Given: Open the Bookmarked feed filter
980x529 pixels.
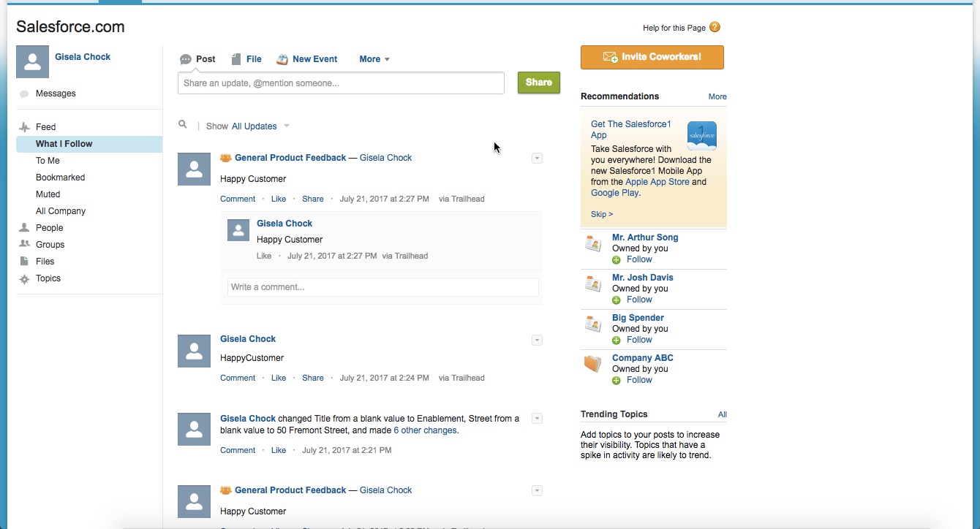Looking at the screenshot, I should pyautogui.click(x=60, y=178).
